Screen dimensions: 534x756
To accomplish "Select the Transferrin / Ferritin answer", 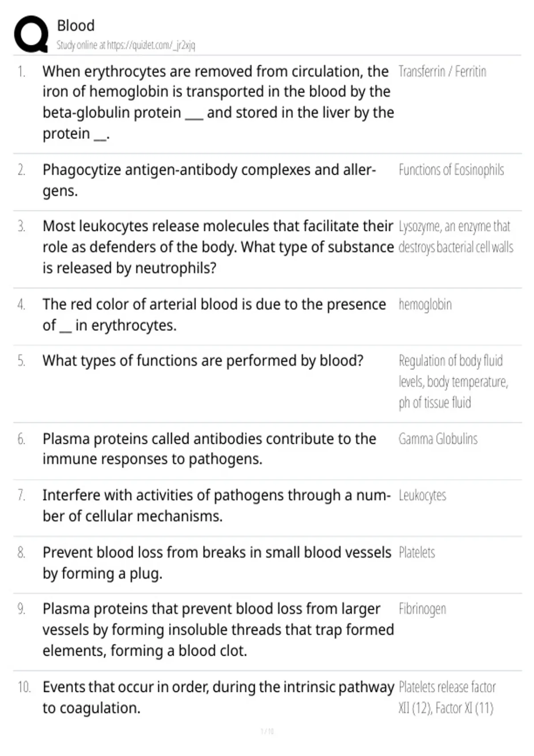I will pyautogui.click(x=442, y=71).
